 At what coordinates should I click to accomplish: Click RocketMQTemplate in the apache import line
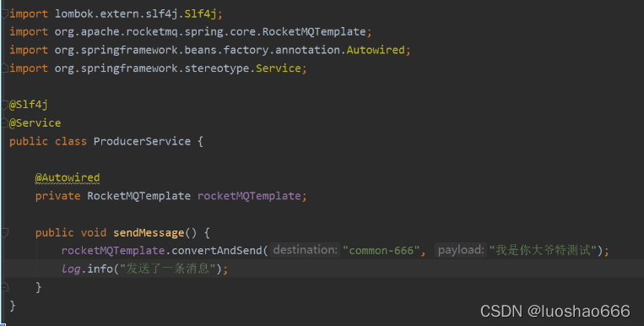pos(314,31)
